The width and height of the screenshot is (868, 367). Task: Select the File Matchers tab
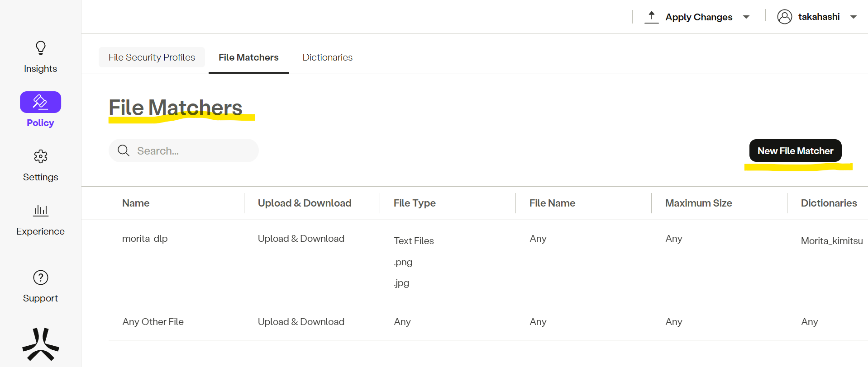[248, 57]
